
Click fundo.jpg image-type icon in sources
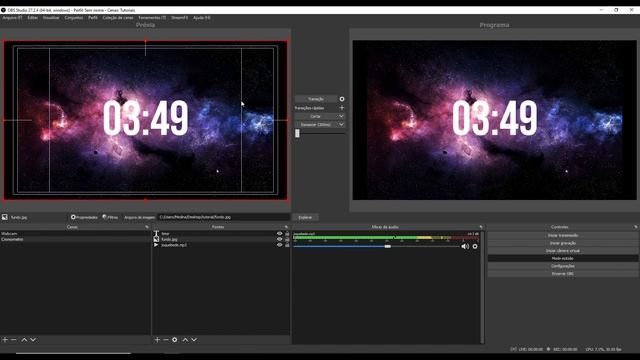click(156, 239)
